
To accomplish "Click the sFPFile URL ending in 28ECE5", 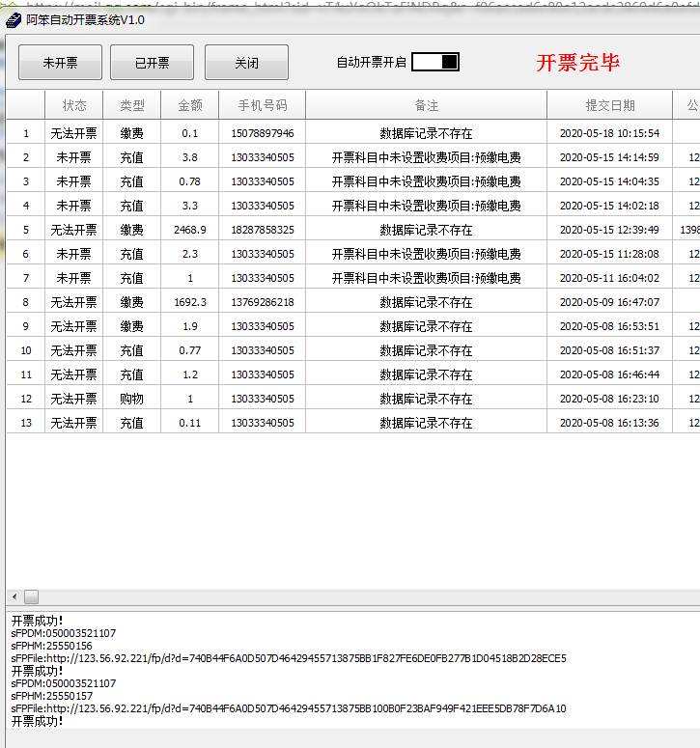I will pos(289,659).
